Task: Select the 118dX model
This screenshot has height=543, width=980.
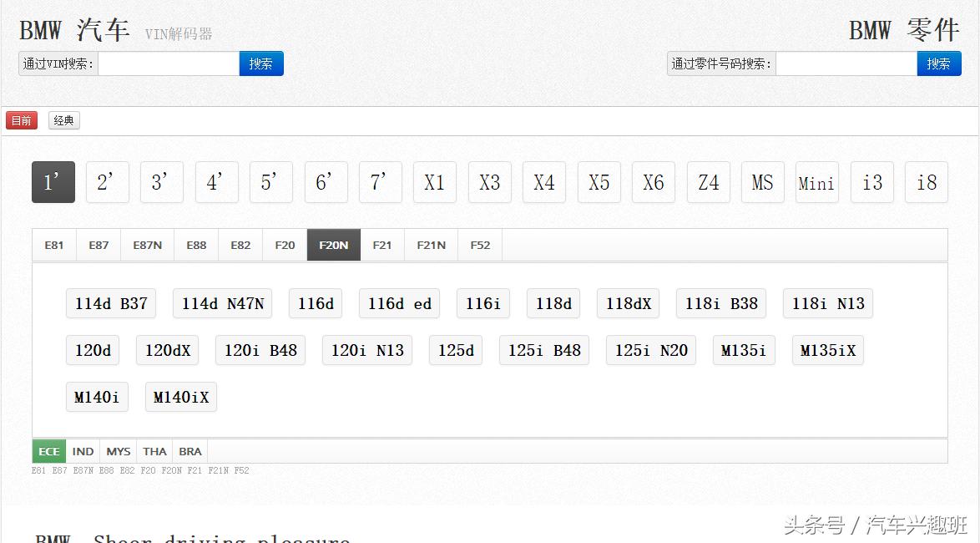Action: click(628, 303)
